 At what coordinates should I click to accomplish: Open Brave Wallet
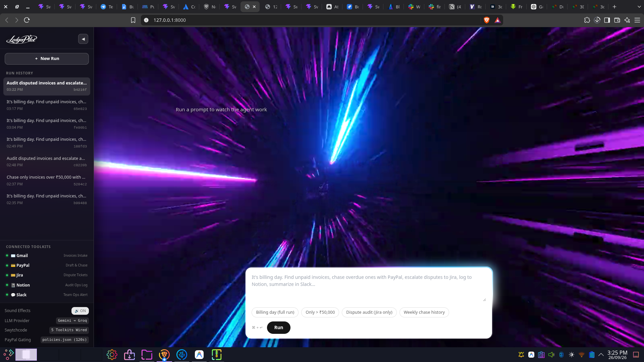pyautogui.click(x=617, y=20)
